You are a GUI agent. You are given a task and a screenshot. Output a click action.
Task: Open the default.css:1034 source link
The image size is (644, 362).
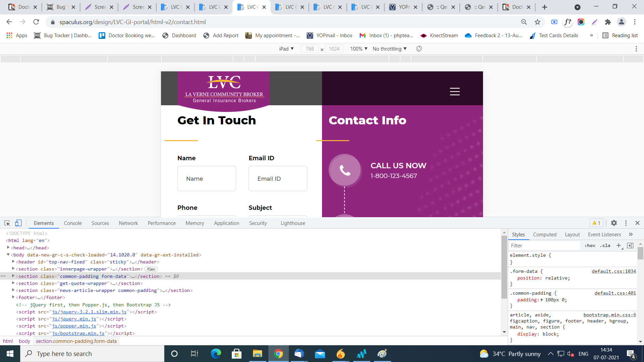pos(613,271)
